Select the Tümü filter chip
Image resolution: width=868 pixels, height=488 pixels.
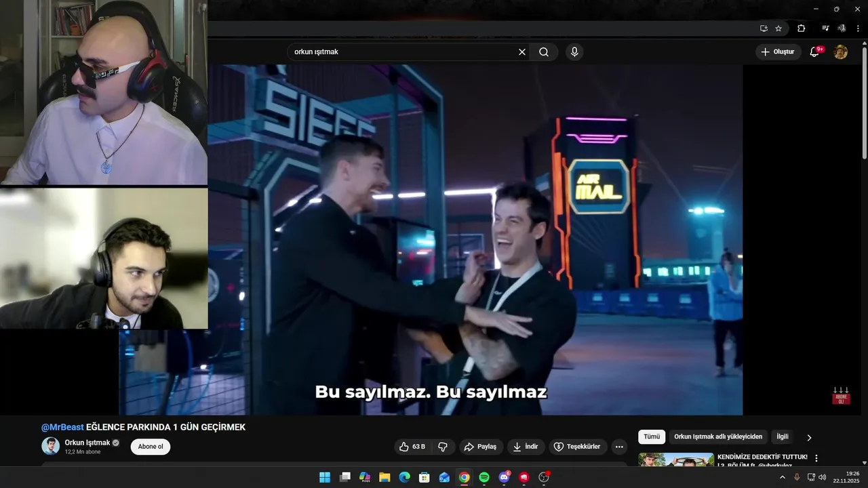[652, 437]
